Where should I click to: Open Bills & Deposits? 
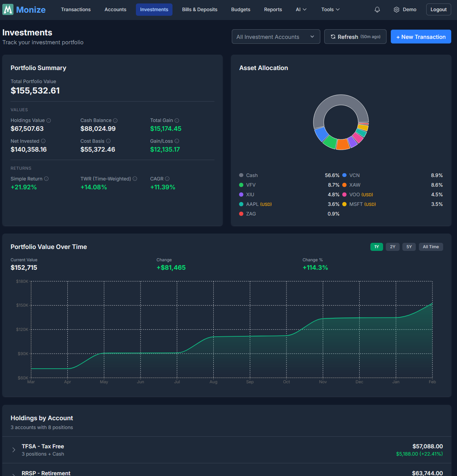pyautogui.click(x=199, y=10)
